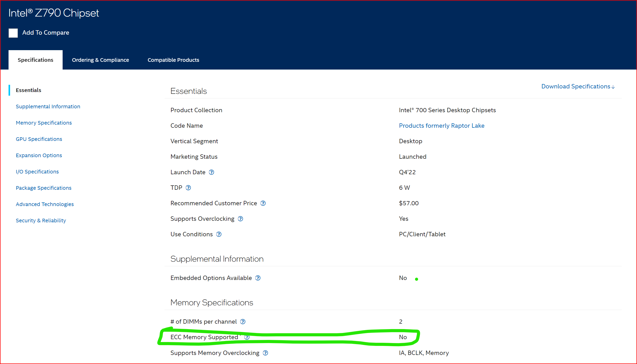
Task: Click the 'Vertical Segment' row label
Action: pyautogui.click(x=194, y=141)
